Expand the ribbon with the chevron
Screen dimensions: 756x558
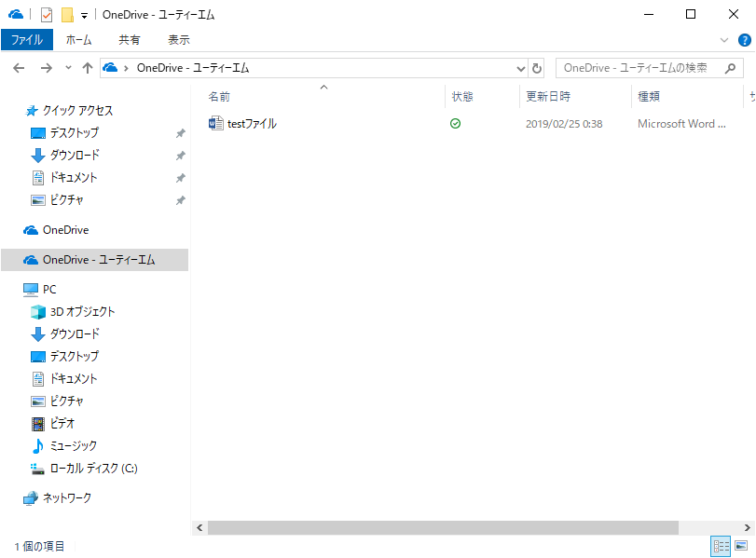pos(723,40)
